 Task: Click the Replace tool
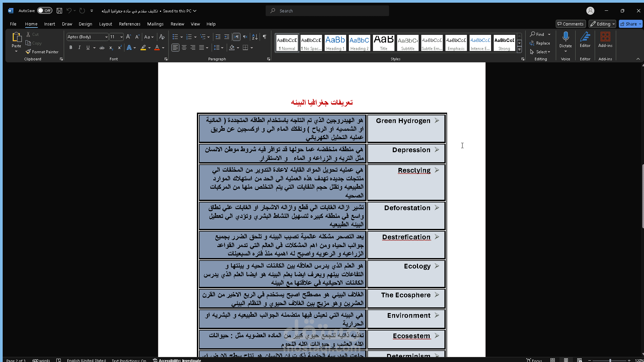tap(540, 43)
